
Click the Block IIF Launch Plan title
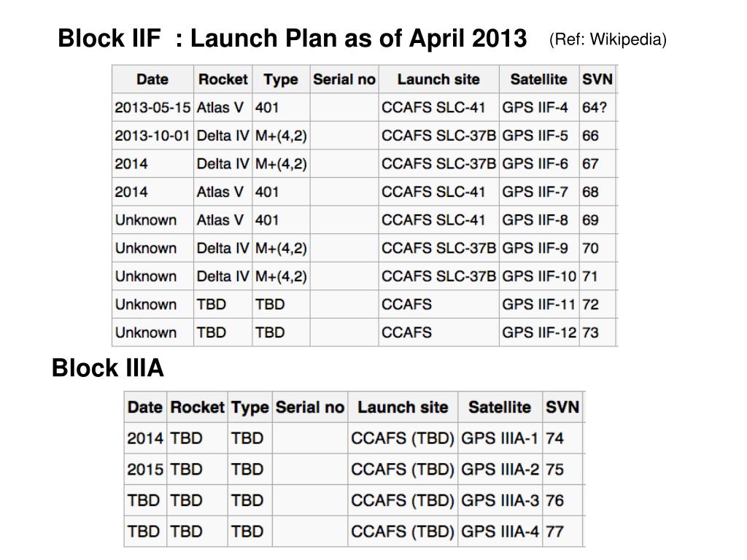[x=292, y=38]
